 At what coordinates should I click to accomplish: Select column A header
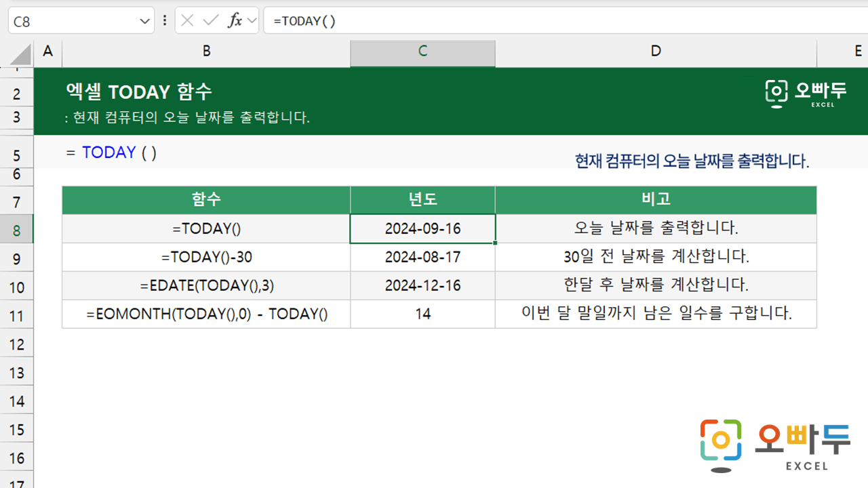click(x=47, y=51)
